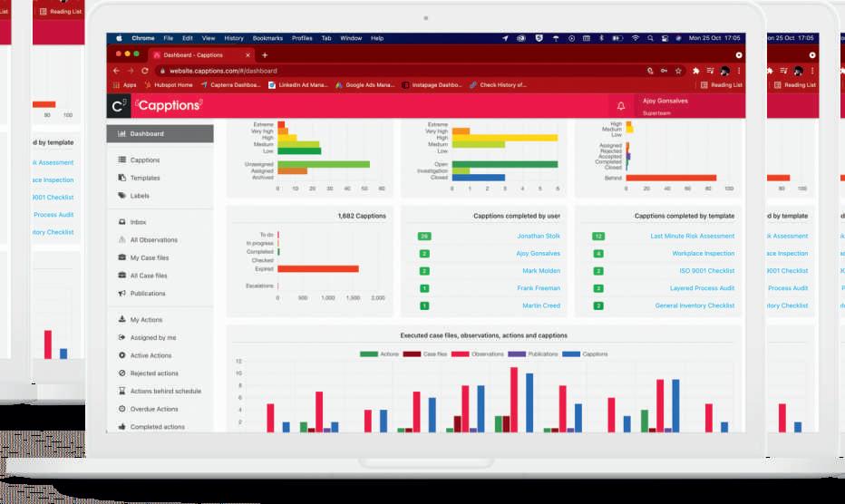Reload the page with the refresh icon
Viewport: 845px width, 504px height.
(x=145, y=71)
